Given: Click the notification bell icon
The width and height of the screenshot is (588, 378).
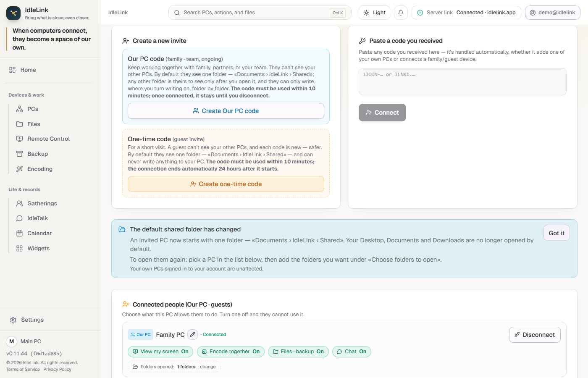Looking at the screenshot, I should (401, 13).
